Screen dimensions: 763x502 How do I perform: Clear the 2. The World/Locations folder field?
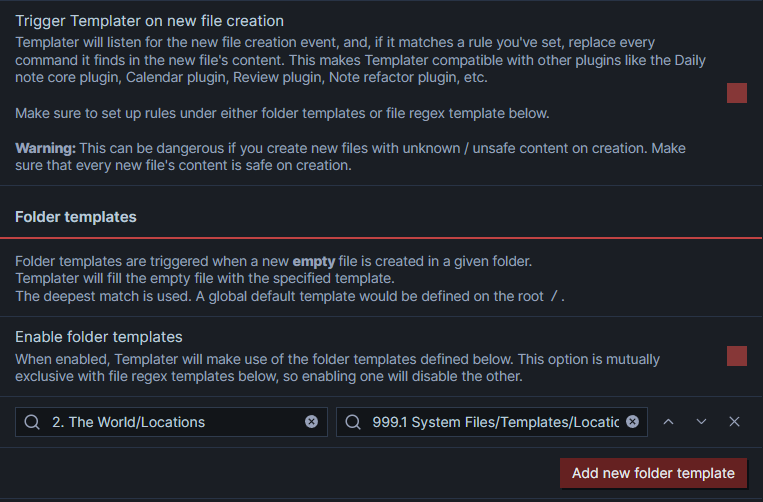click(311, 422)
